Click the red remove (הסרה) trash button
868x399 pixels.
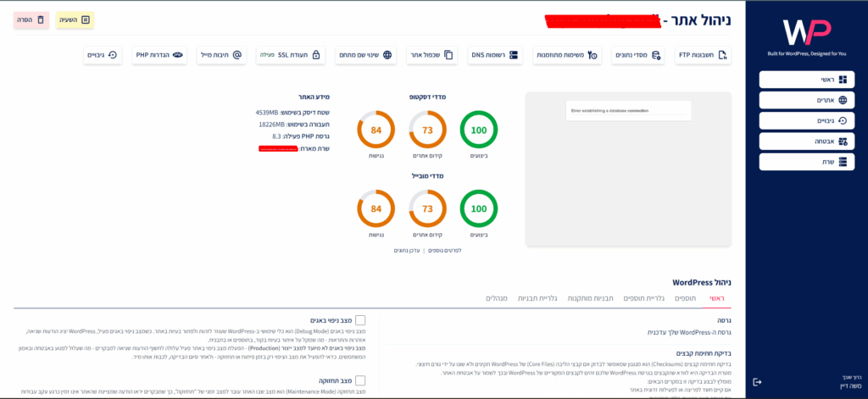(x=31, y=20)
